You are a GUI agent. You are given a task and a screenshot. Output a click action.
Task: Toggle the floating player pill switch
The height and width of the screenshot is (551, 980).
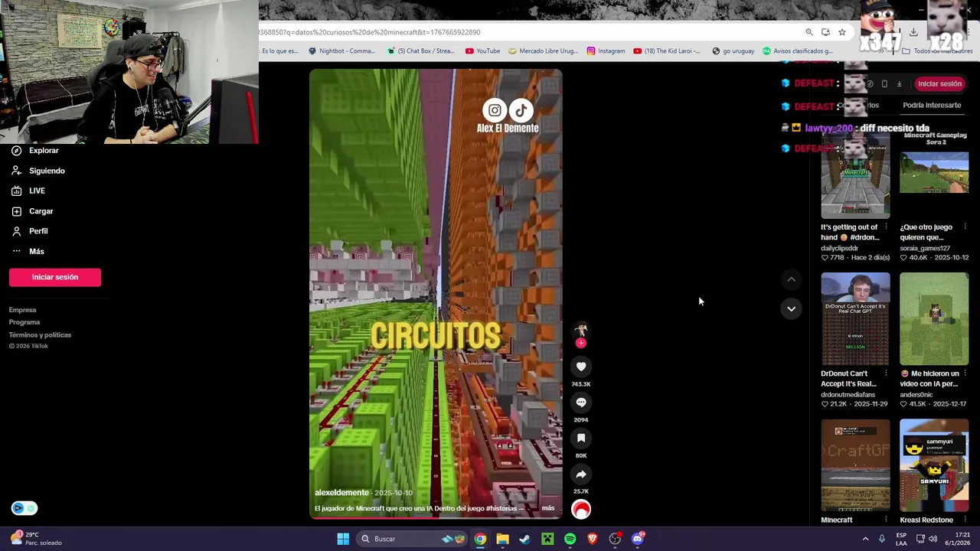point(24,508)
